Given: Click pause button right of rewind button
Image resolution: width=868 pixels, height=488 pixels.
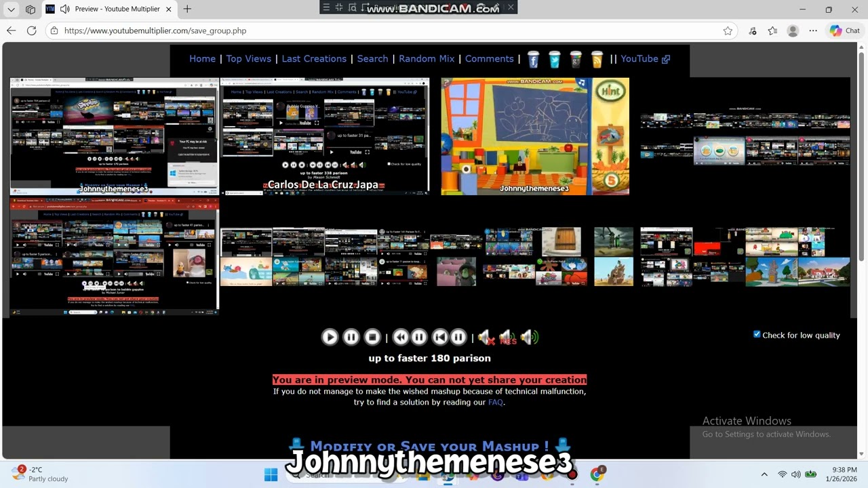Looking at the screenshot, I should [419, 337].
